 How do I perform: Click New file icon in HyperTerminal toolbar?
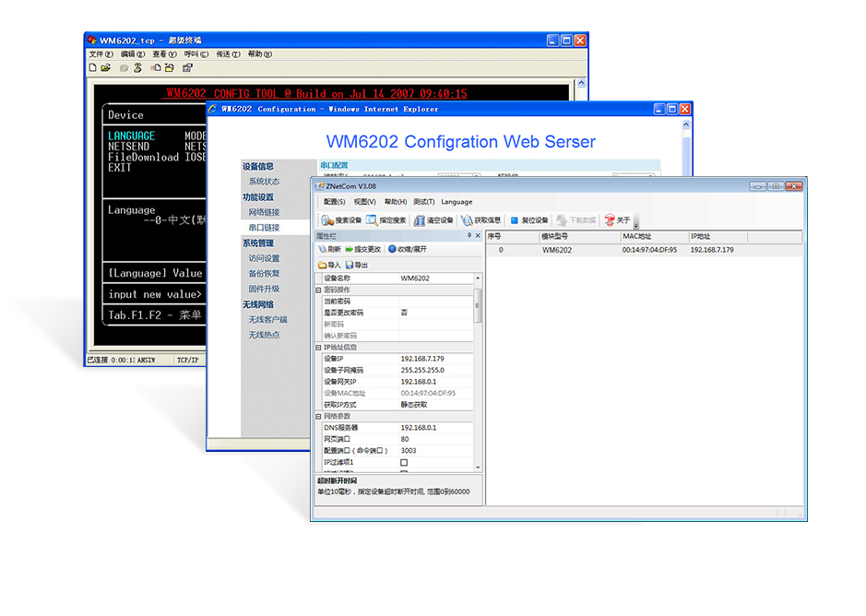pyautogui.click(x=93, y=67)
